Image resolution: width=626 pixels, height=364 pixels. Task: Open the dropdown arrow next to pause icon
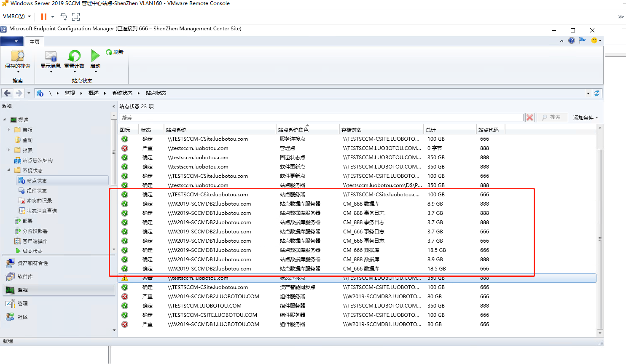[53, 17]
